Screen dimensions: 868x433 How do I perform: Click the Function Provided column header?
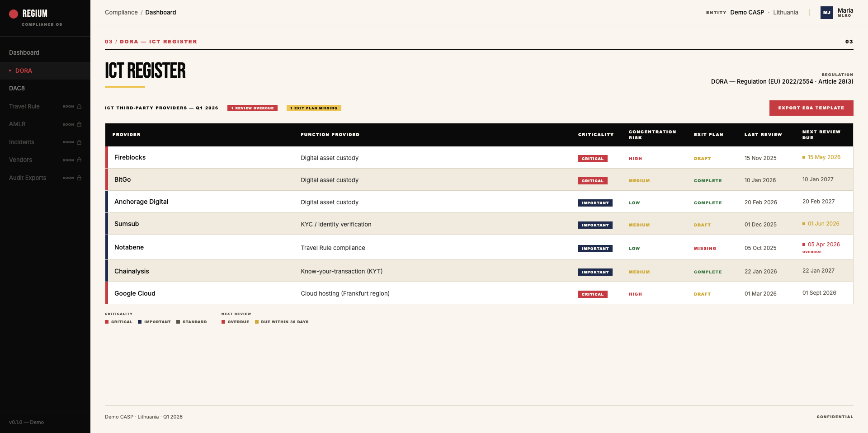click(x=330, y=135)
